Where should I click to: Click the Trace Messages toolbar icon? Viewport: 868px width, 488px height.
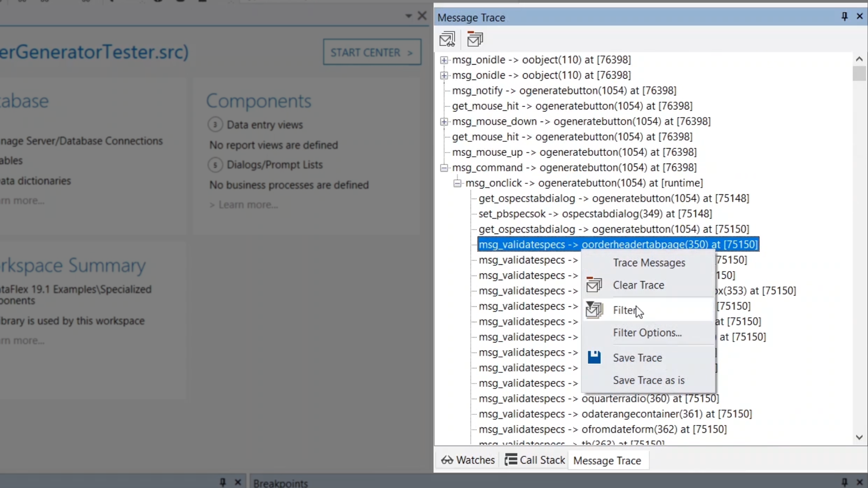tap(447, 39)
